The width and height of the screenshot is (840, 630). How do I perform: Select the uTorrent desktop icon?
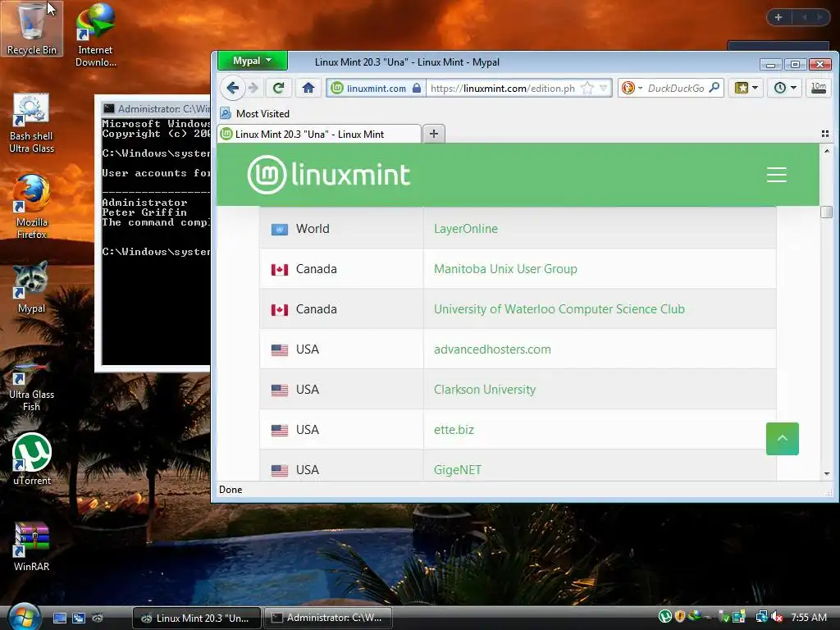click(32, 459)
